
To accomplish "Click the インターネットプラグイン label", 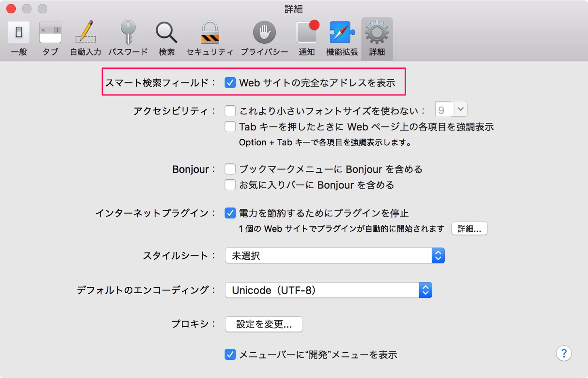I will point(155,213).
